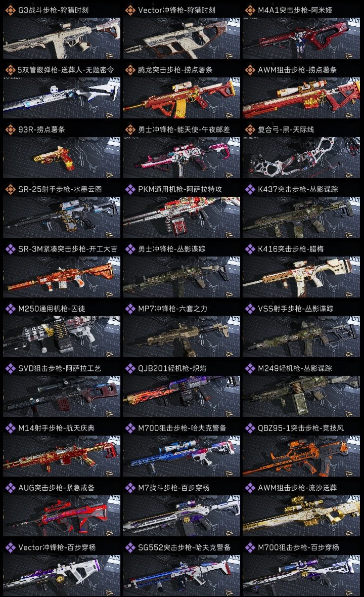Click the purple rarity icon next to QJB201轻机枪-炽焰
The image size is (364, 597).
(x=130, y=368)
